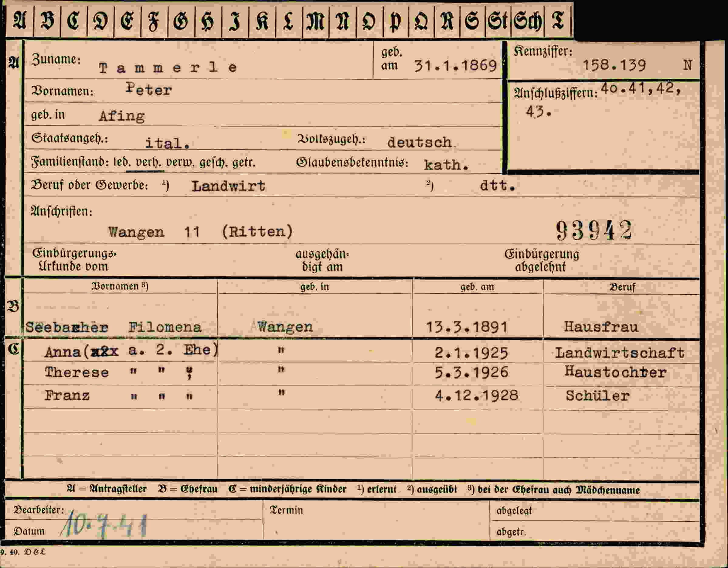Screen dimensions: 728x568
Task: Click the wife's name 'Seebacher Filomena'
Action: 113,327
